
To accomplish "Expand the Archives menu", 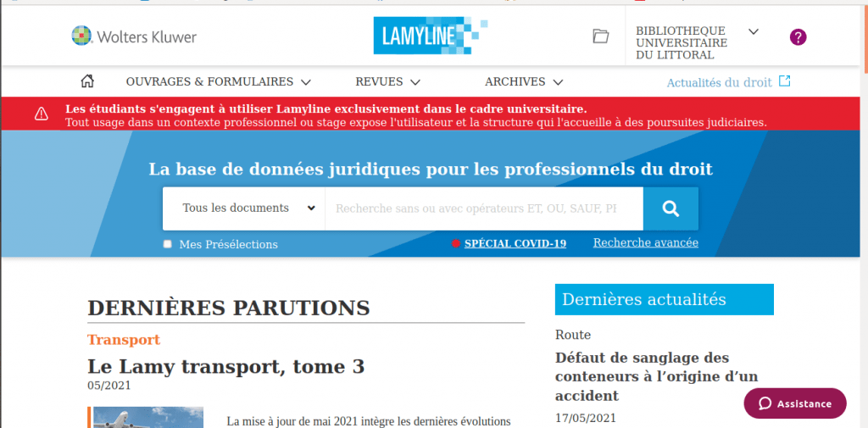I will (x=524, y=82).
